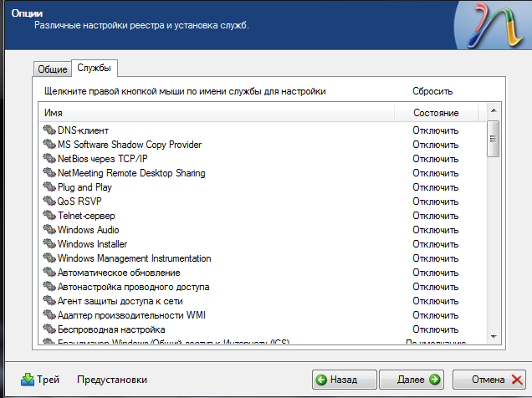The image size is (532, 398).
Task: Click the Windows Installer service icon
Action: [49, 244]
